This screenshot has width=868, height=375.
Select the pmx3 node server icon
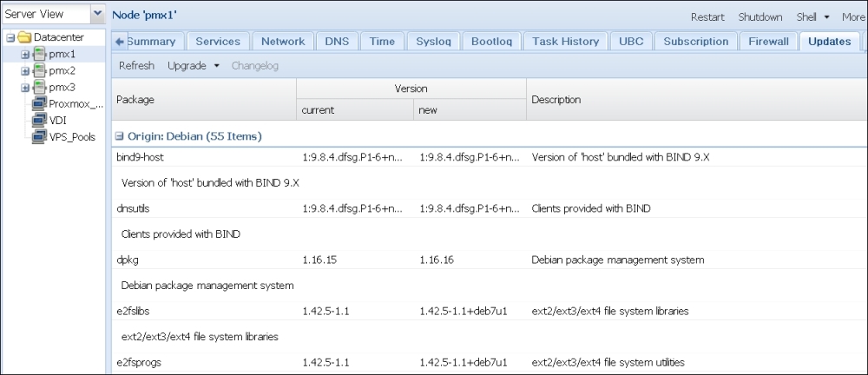tap(39, 88)
